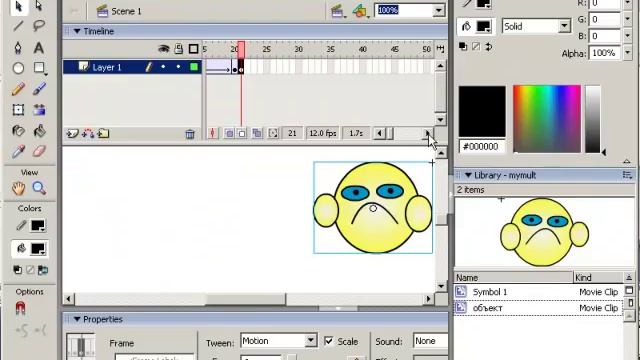The image size is (640, 360).
Task: Open the Library panel options menu icon
Action: [627, 175]
